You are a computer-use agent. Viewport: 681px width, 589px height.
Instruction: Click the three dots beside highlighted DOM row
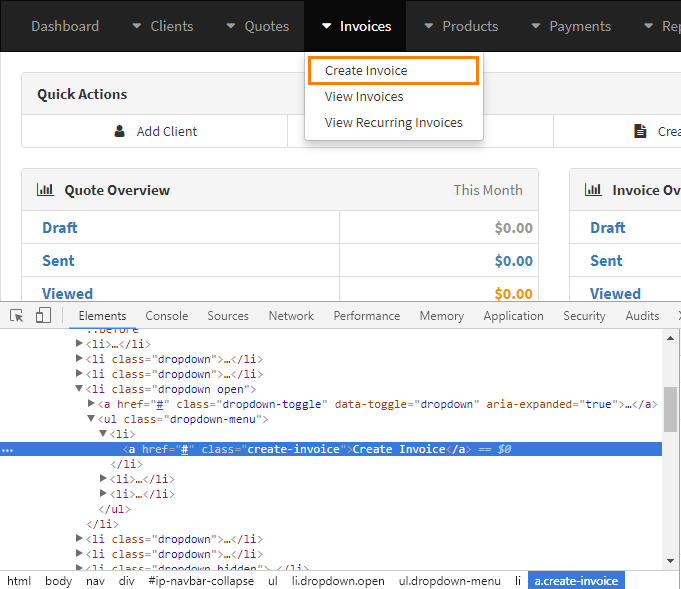pos(7,450)
